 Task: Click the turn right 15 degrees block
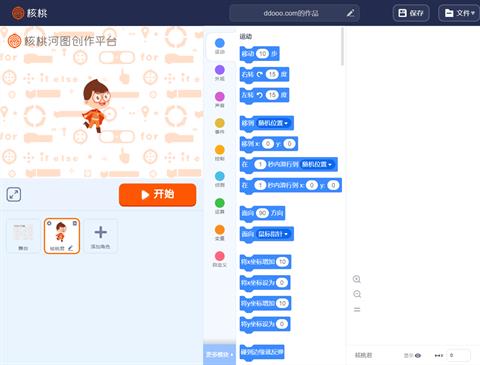tap(264, 75)
